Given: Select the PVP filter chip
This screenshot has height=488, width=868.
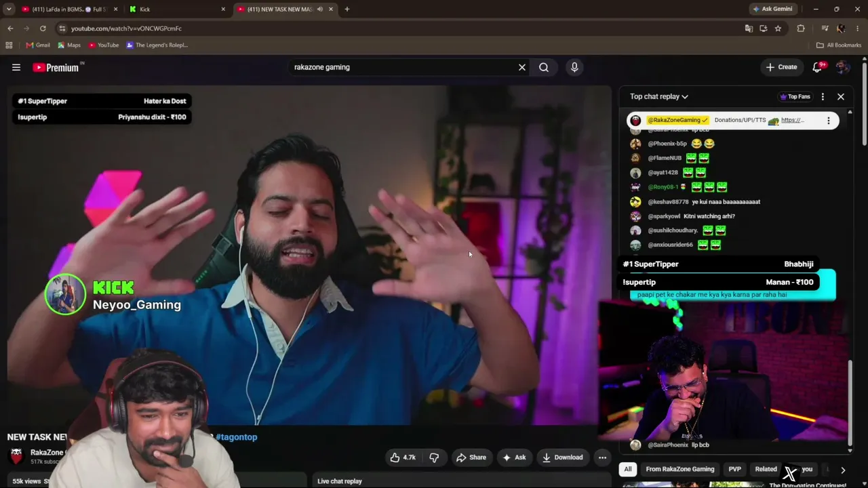Looking at the screenshot, I should [734, 469].
